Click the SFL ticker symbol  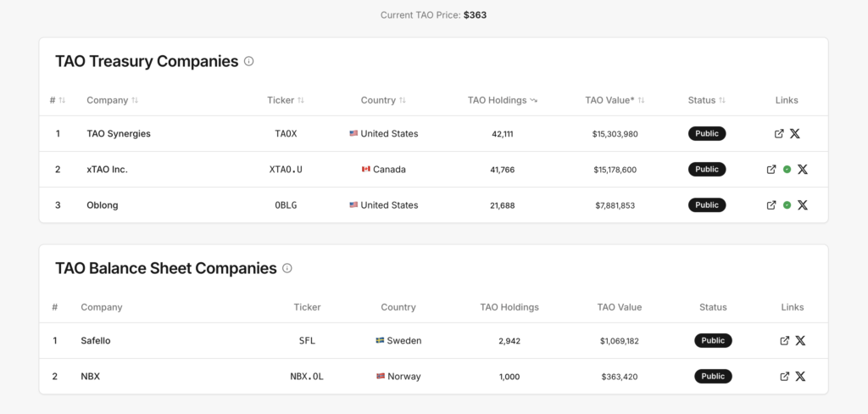point(307,341)
